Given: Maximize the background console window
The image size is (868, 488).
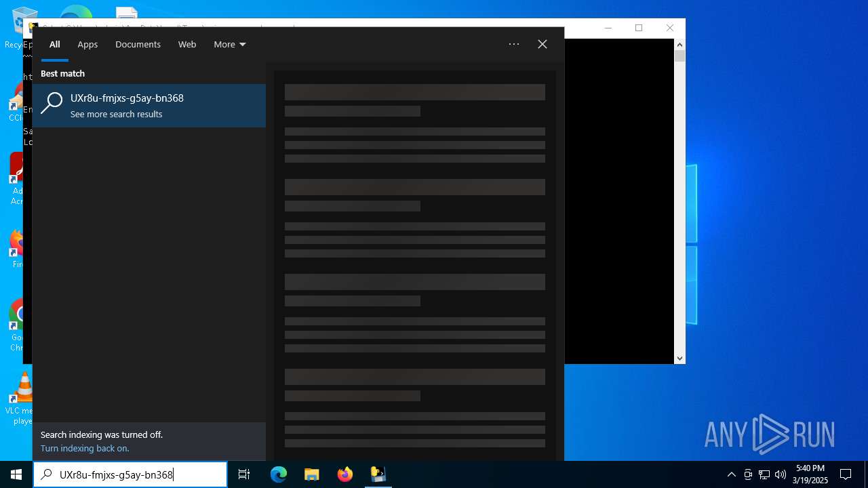Looking at the screenshot, I should 638,28.
